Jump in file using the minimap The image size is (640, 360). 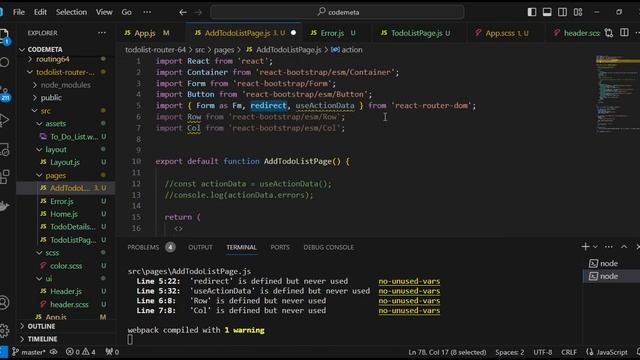tap(618, 94)
